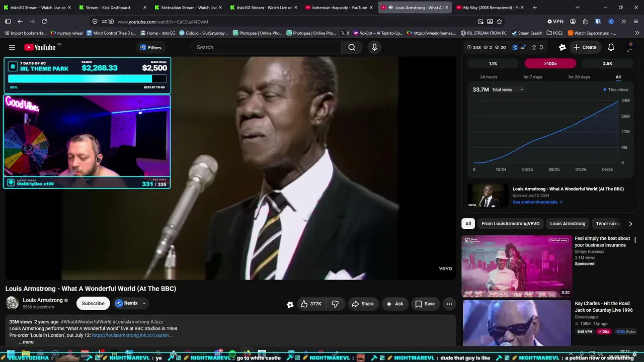
Task: List all tabs with the dropdown chevron
Action: coord(577,8)
